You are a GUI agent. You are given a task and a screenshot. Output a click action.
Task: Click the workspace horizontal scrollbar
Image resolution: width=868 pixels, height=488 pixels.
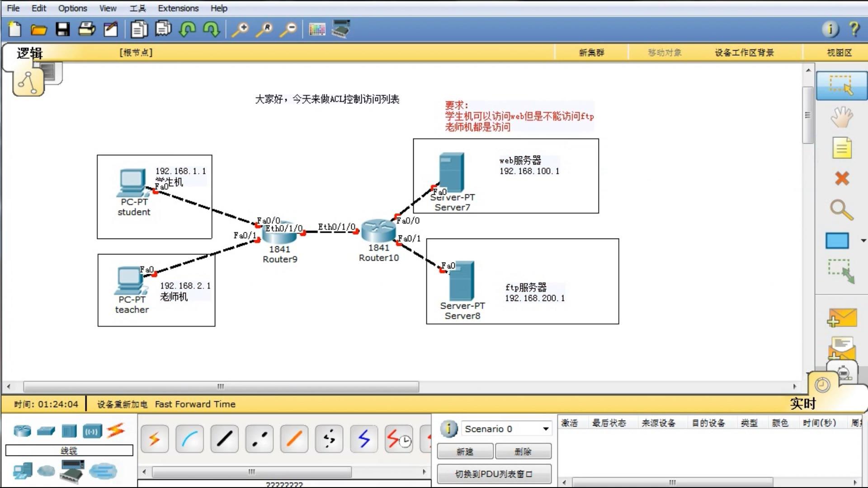coord(221,387)
